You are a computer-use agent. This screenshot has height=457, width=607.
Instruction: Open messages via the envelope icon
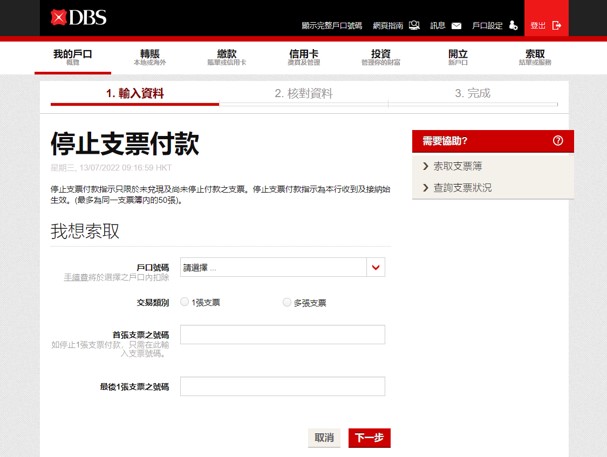coord(457,25)
